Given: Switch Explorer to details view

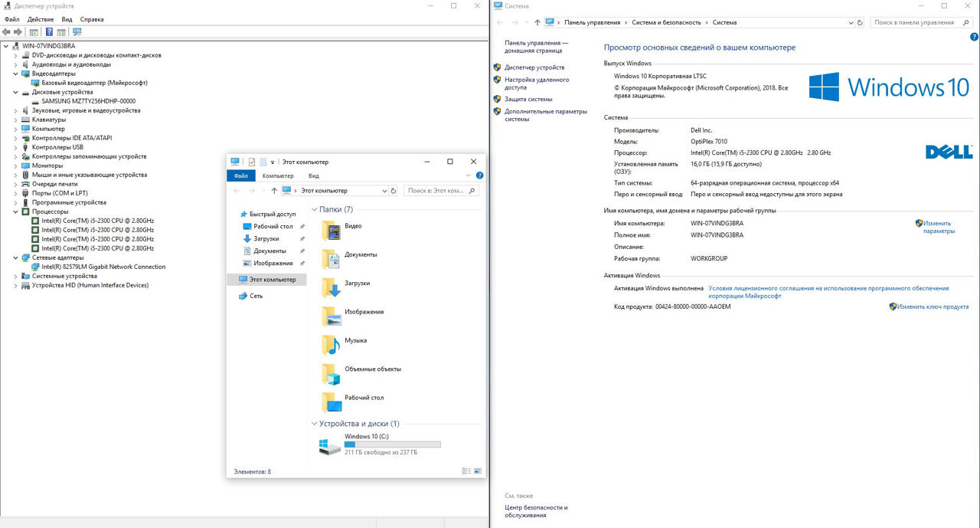Looking at the screenshot, I should point(466,471).
